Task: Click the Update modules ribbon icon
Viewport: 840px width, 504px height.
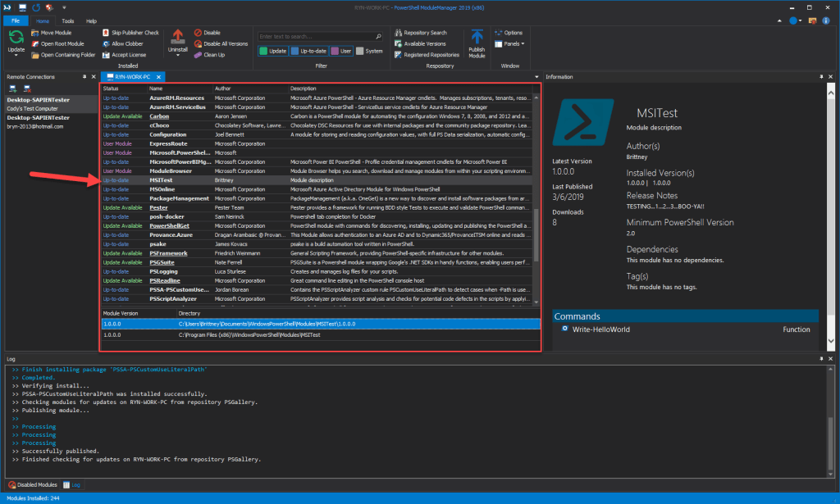Action: (16, 38)
